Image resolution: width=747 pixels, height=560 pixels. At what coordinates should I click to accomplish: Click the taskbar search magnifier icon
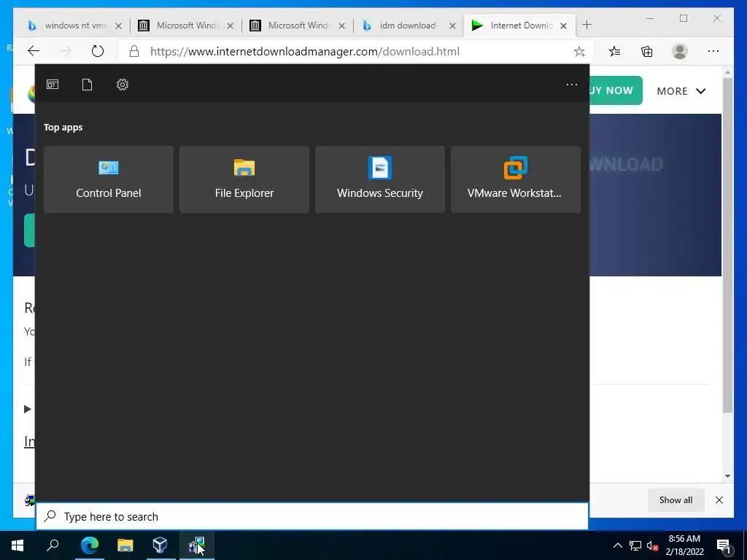tap(53, 545)
